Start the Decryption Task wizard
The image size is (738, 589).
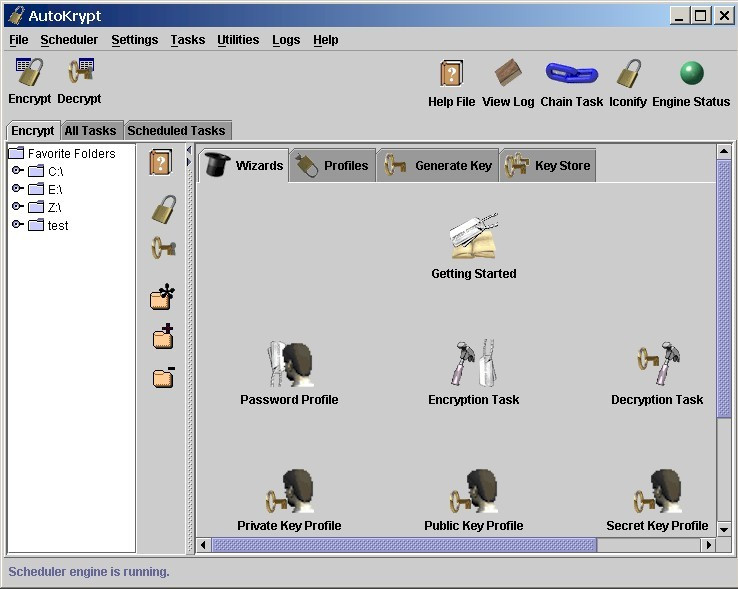(657, 373)
